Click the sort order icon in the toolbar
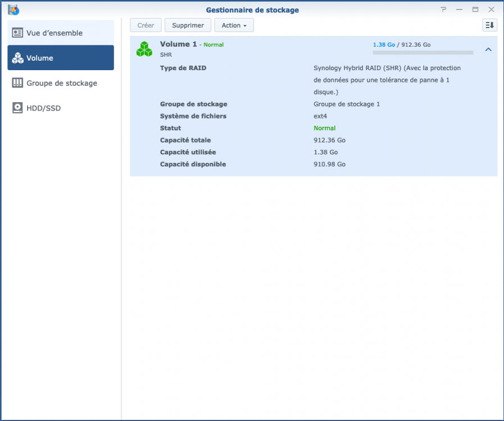The image size is (504, 421). click(489, 25)
